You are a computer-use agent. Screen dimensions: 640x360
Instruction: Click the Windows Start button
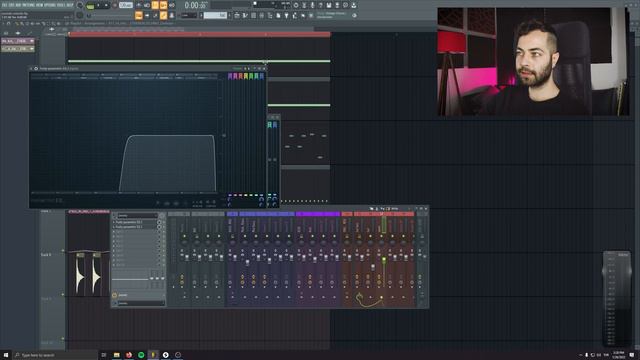(x=6, y=355)
